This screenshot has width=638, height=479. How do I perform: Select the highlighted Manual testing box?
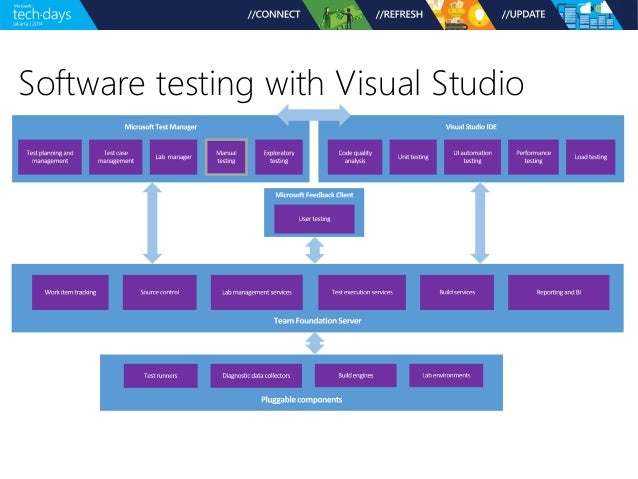point(226,157)
